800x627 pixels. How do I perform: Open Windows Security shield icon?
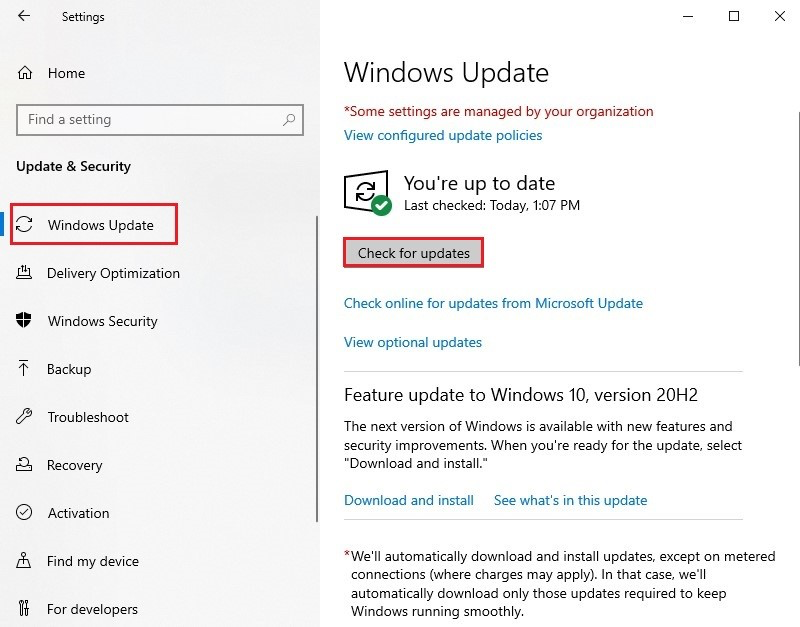tap(23, 320)
